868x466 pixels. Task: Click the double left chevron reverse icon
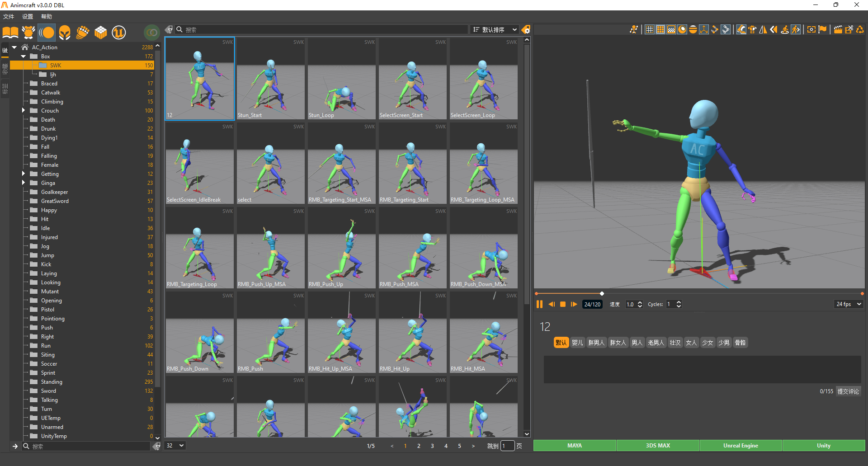coord(774,29)
